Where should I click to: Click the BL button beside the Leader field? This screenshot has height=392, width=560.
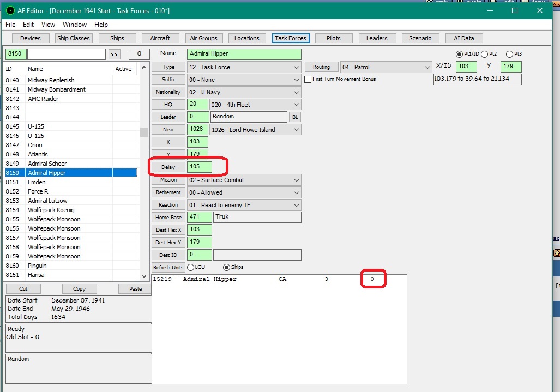[295, 117]
